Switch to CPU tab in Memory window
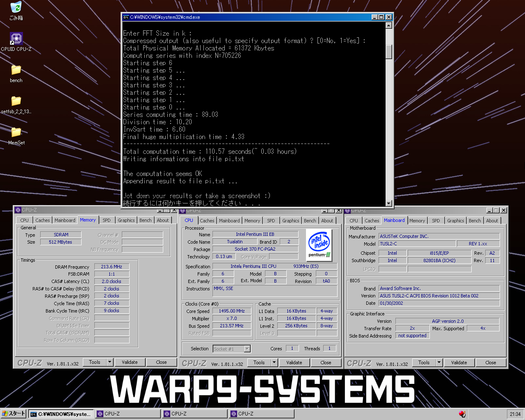The image size is (525, 420). tap(25, 220)
